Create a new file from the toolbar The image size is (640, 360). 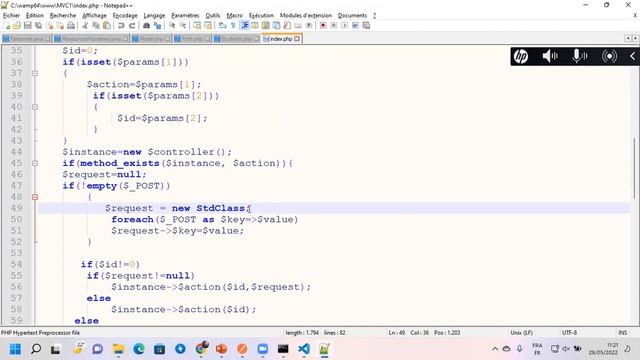(x=7, y=26)
